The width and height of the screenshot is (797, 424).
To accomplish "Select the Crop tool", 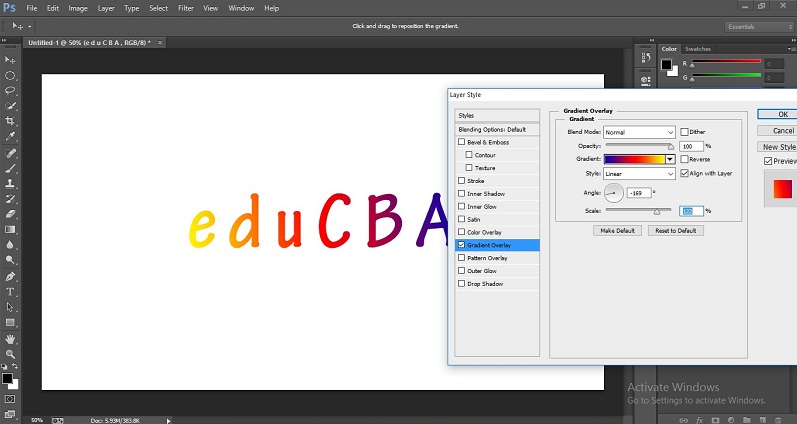I will 10,121.
